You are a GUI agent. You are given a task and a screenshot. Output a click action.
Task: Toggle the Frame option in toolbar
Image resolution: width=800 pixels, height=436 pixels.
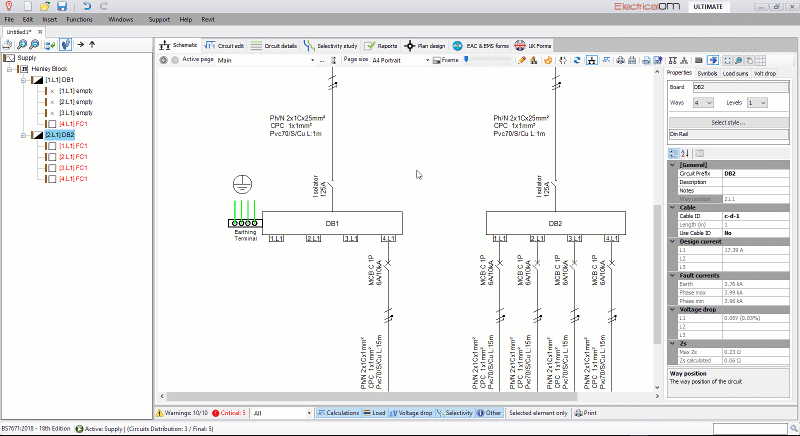click(446, 60)
